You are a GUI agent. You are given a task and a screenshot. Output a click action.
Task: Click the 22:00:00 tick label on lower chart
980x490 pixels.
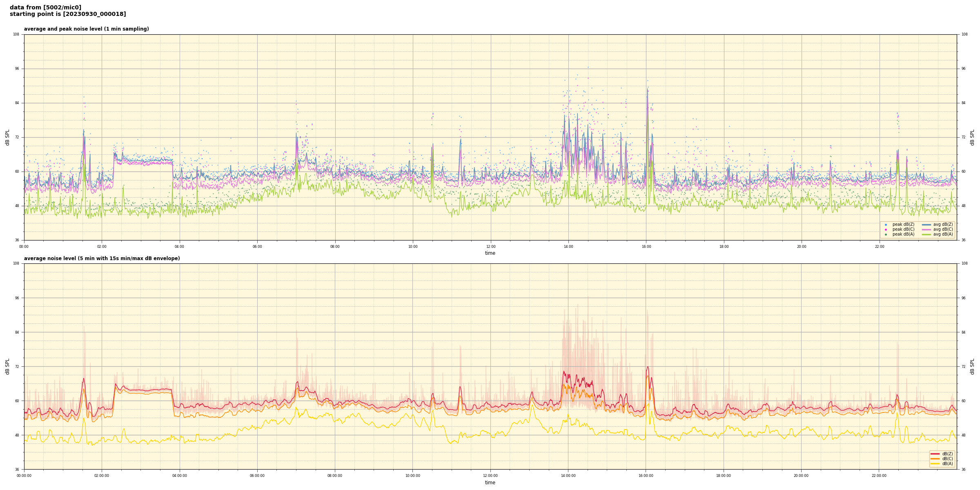[x=879, y=476]
